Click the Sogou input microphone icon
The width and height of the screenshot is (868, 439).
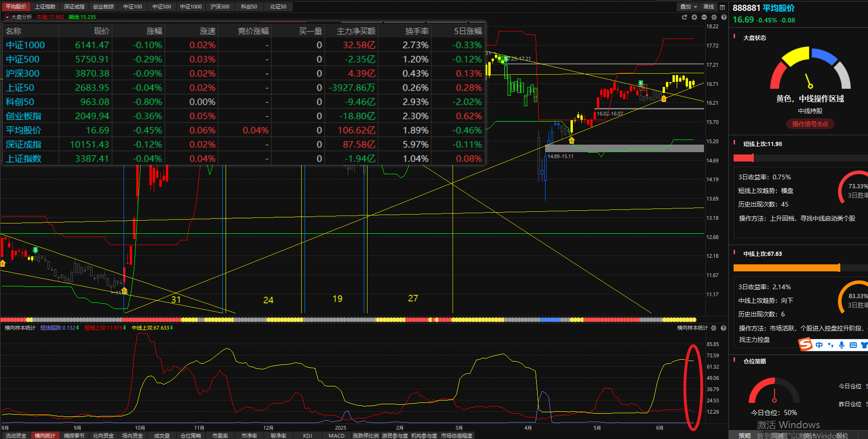(x=841, y=345)
